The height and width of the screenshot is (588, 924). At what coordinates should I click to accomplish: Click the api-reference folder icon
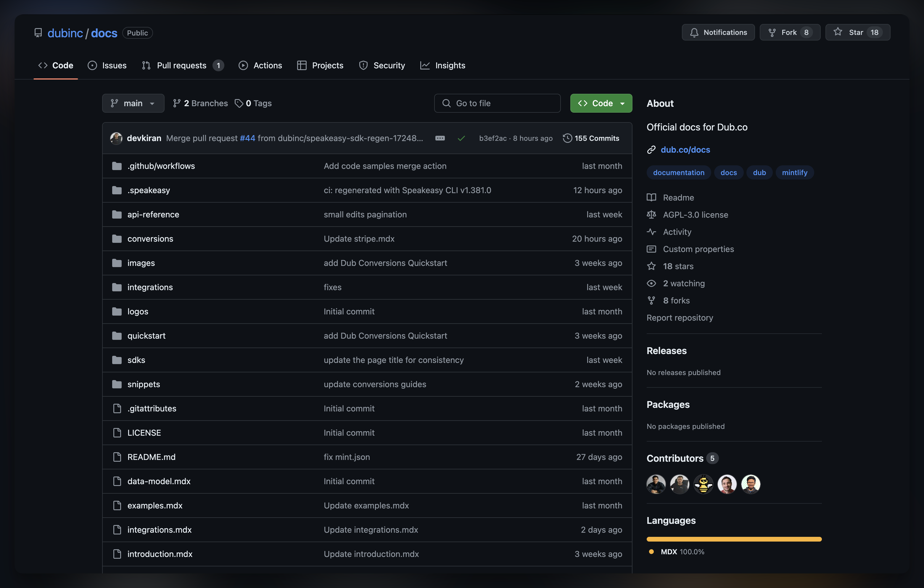coord(117,214)
